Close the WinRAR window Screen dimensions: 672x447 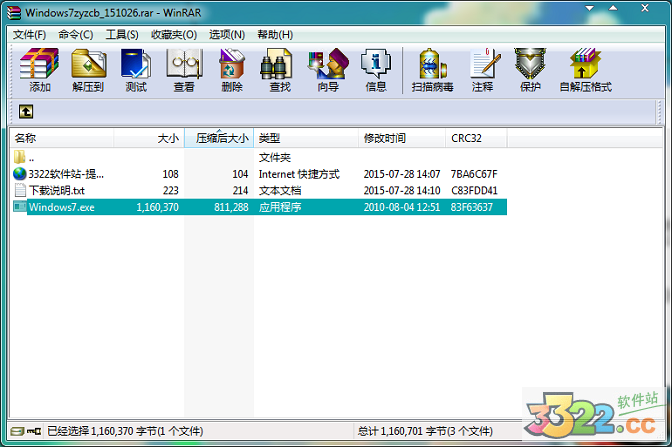coord(645,8)
